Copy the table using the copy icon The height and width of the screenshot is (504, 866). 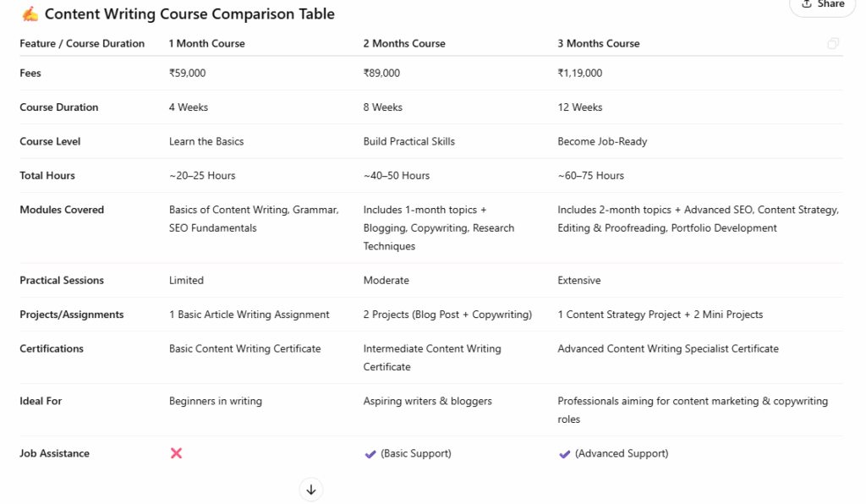click(x=833, y=44)
